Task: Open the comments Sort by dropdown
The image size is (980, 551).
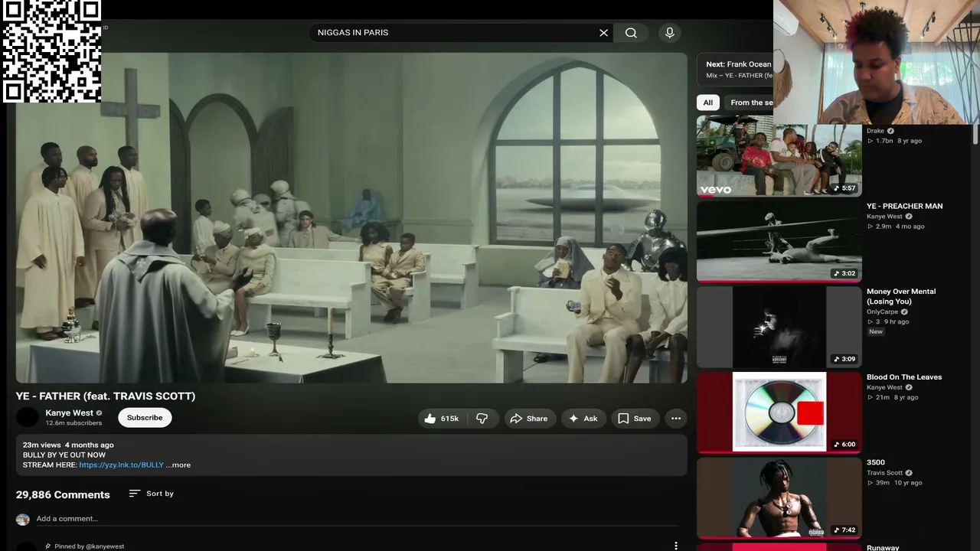Action: (152, 494)
